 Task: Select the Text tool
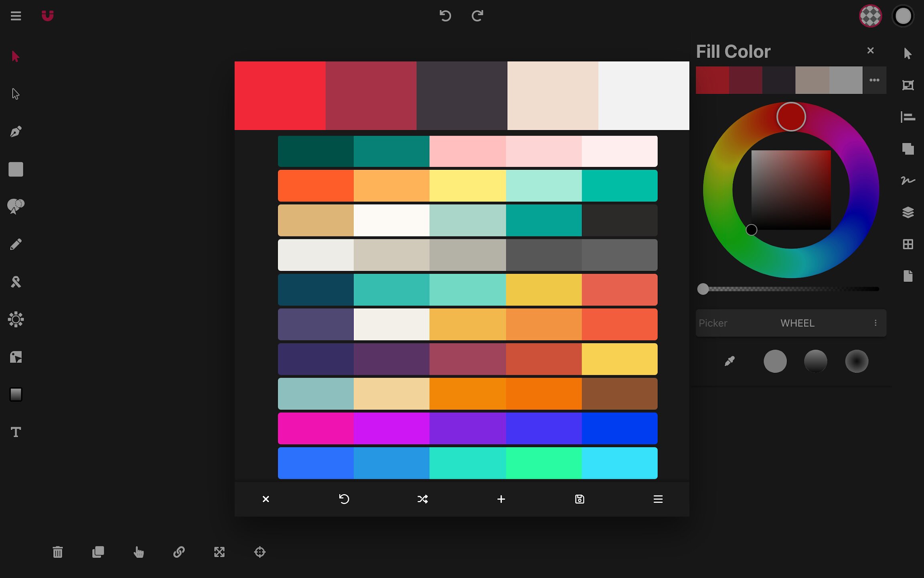pyautogui.click(x=16, y=432)
